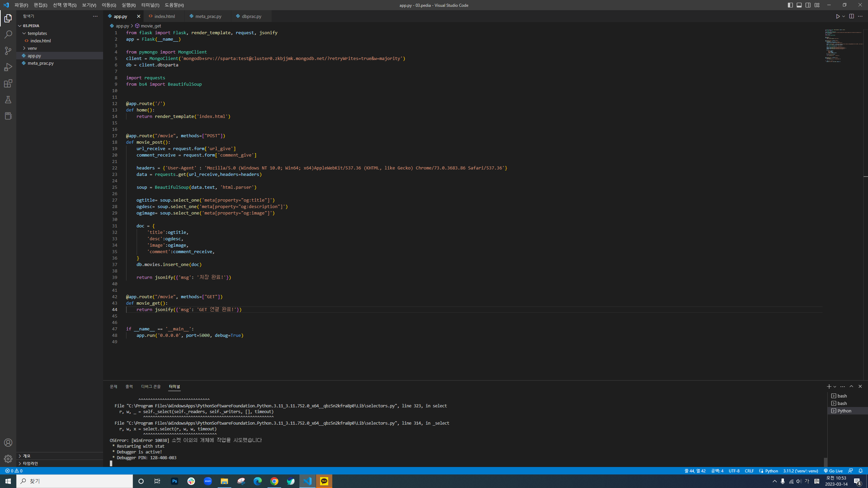Switch to 디버그 콘솔 panel tab
This screenshot has height=488, width=868.
(x=151, y=386)
